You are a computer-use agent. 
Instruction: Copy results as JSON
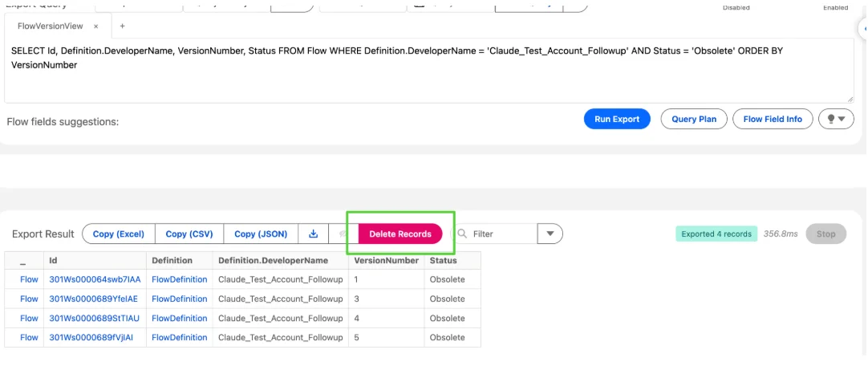point(261,234)
